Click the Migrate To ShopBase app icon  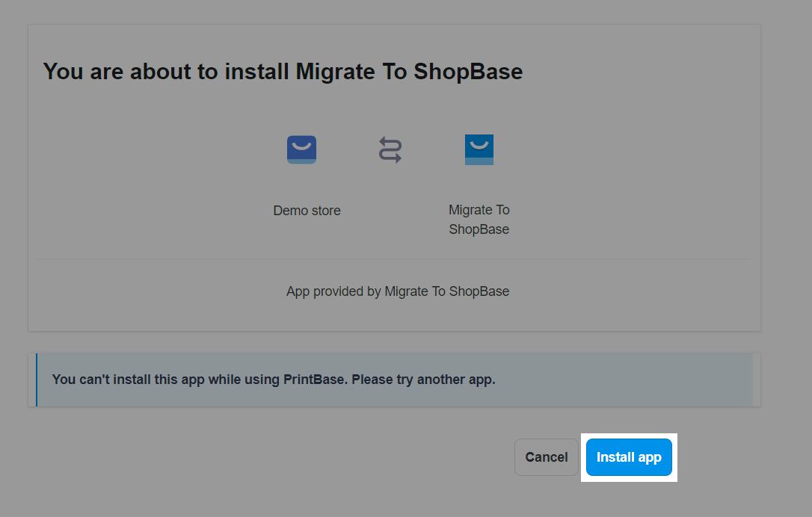pyautogui.click(x=479, y=149)
